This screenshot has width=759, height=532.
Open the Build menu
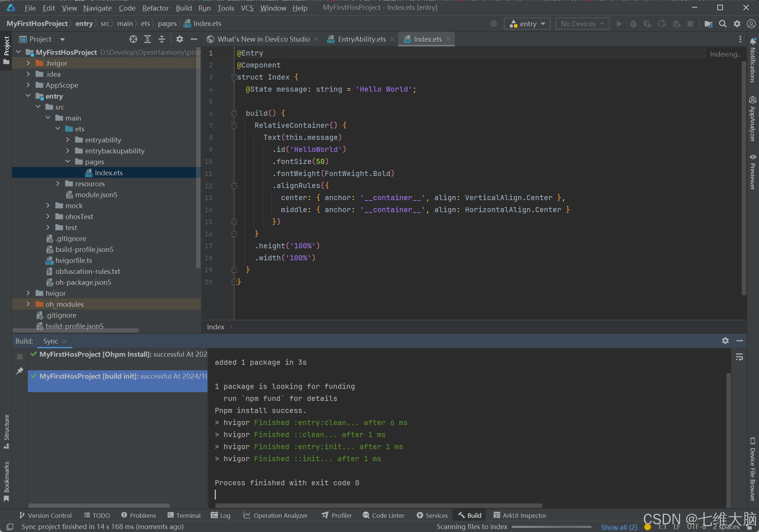click(184, 8)
